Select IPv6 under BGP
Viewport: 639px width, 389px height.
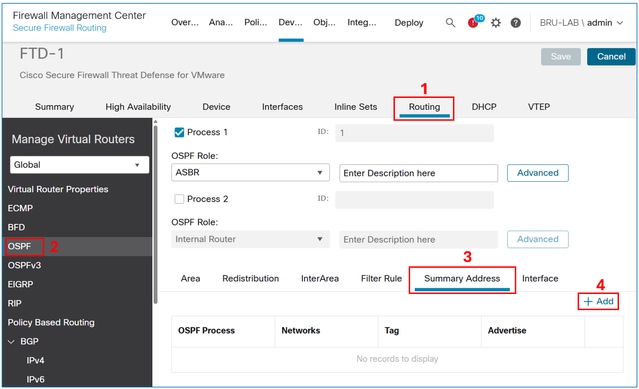(x=35, y=379)
